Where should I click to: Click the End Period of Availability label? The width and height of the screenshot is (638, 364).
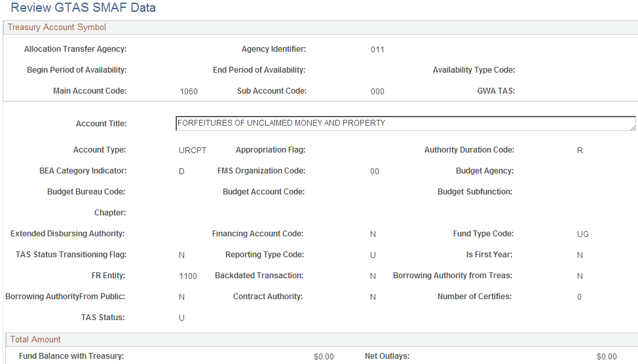point(259,70)
